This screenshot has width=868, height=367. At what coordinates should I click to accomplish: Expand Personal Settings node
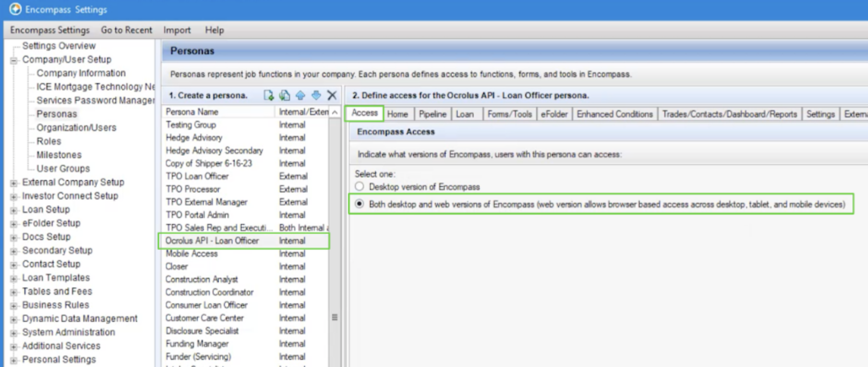coord(14,360)
